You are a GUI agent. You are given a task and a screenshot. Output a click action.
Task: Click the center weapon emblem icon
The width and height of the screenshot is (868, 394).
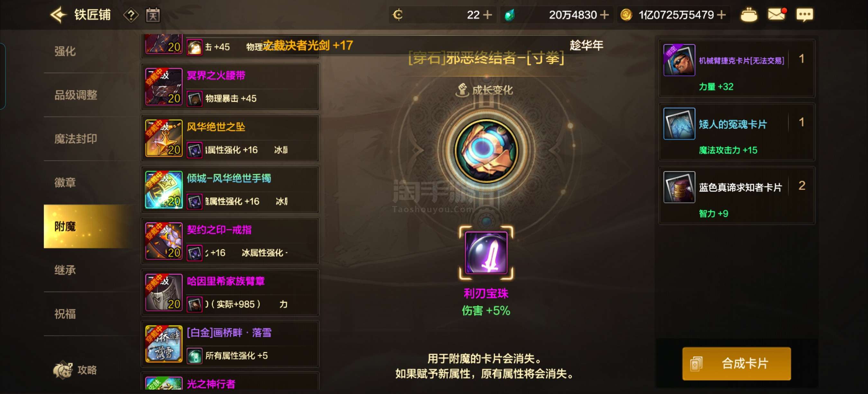pyautogui.click(x=486, y=150)
